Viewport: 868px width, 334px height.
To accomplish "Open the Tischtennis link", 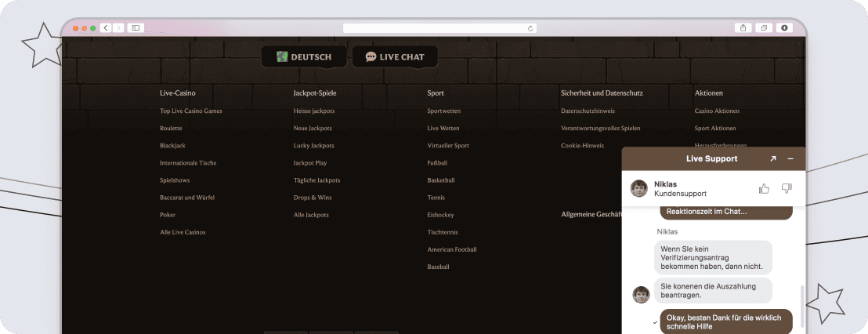I will [x=443, y=232].
